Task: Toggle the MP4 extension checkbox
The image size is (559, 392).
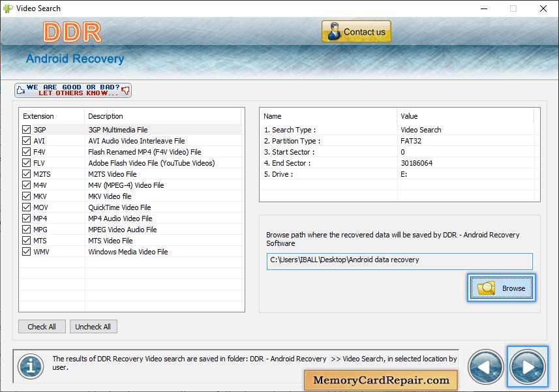Action: 26,218
